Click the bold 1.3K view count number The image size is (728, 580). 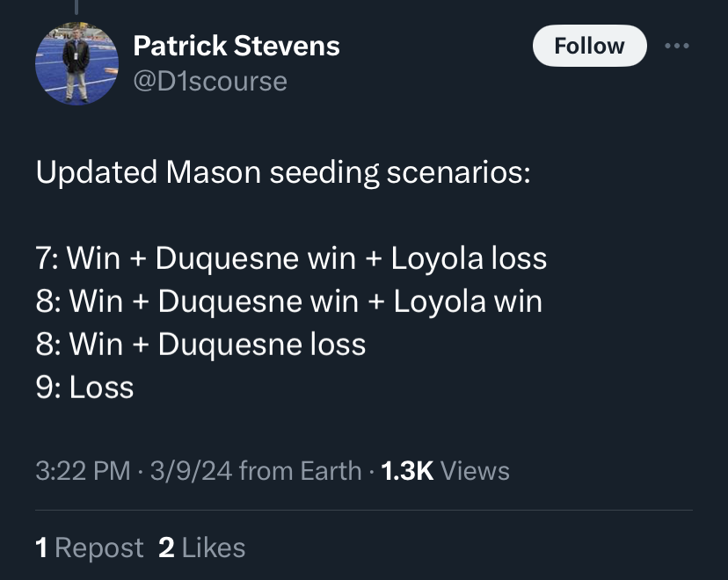pos(407,471)
